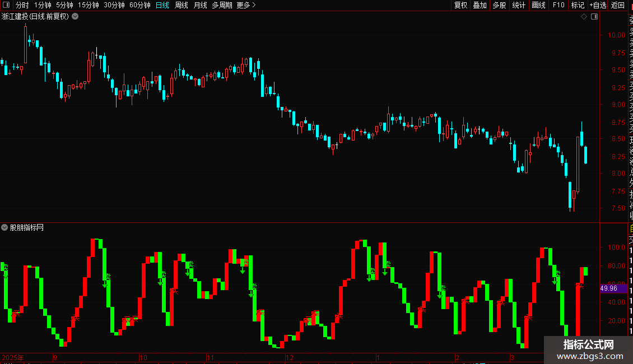Toggle the right info panel icon
Screen dimensions: 633x364
click(594, 17)
